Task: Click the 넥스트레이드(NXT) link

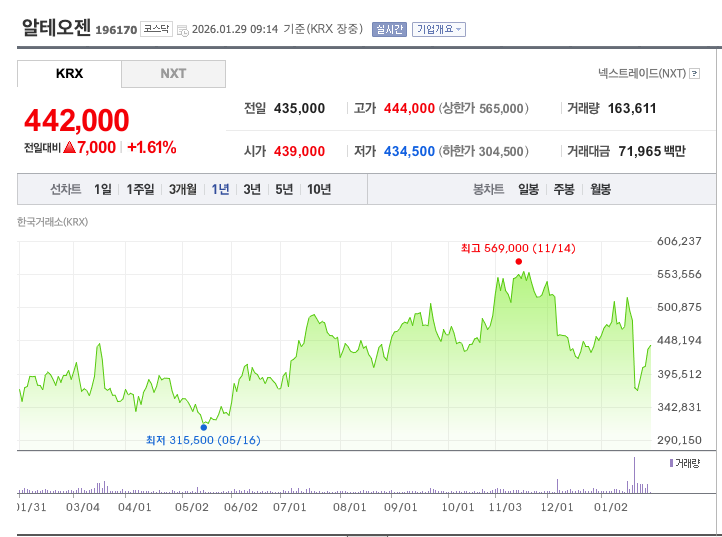Action: pyautogui.click(x=642, y=73)
